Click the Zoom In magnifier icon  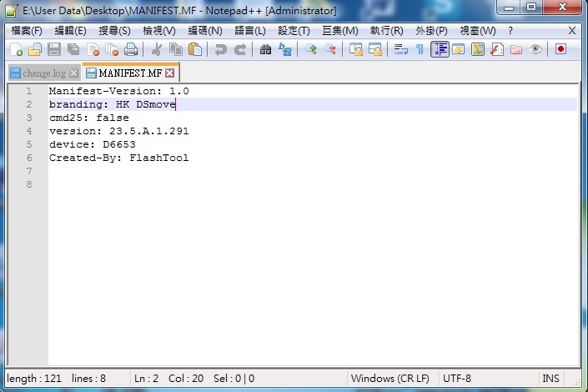pyautogui.click(x=310, y=49)
